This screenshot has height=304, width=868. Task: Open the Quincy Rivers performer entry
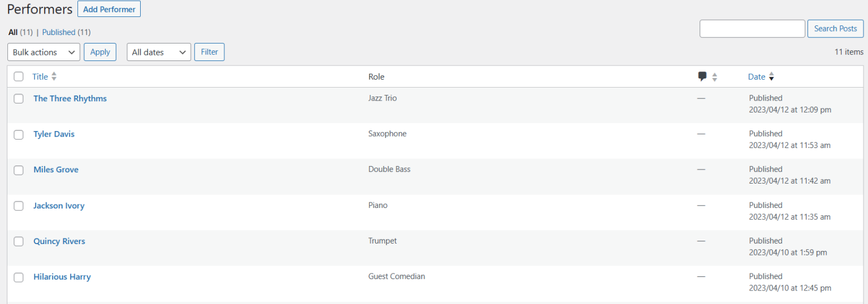tap(59, 241)
